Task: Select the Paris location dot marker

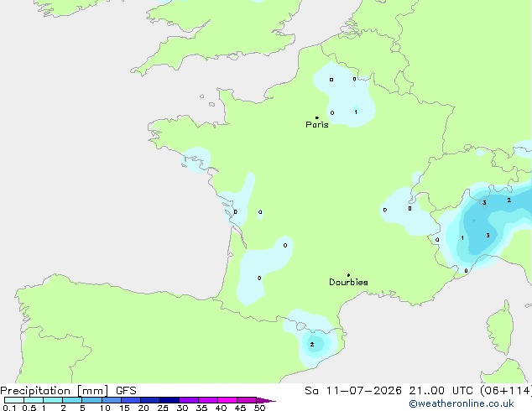Action: 316,117
